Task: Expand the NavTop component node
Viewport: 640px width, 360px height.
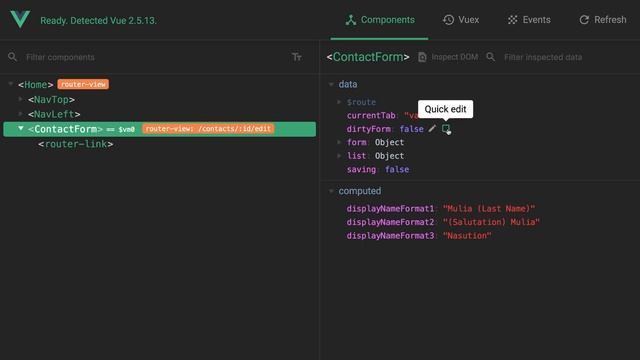Action: 20,99
